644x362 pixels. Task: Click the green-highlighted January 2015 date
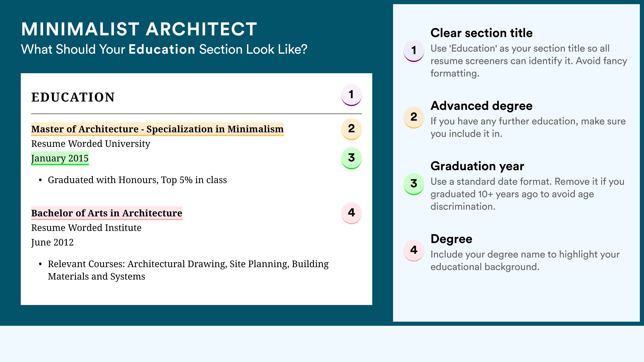(60, 158)
